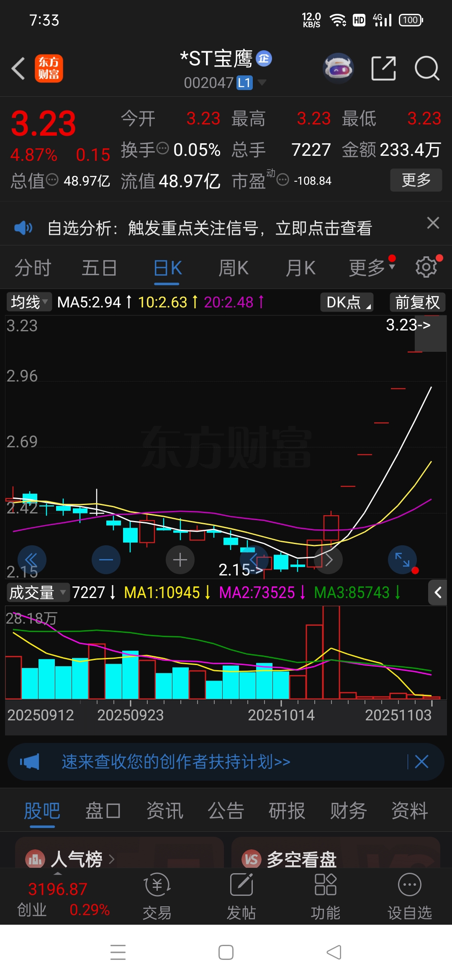Screen dimensions: 452x980
Task: Open the robot assistant avatar
Action: (x=338, y=68)
